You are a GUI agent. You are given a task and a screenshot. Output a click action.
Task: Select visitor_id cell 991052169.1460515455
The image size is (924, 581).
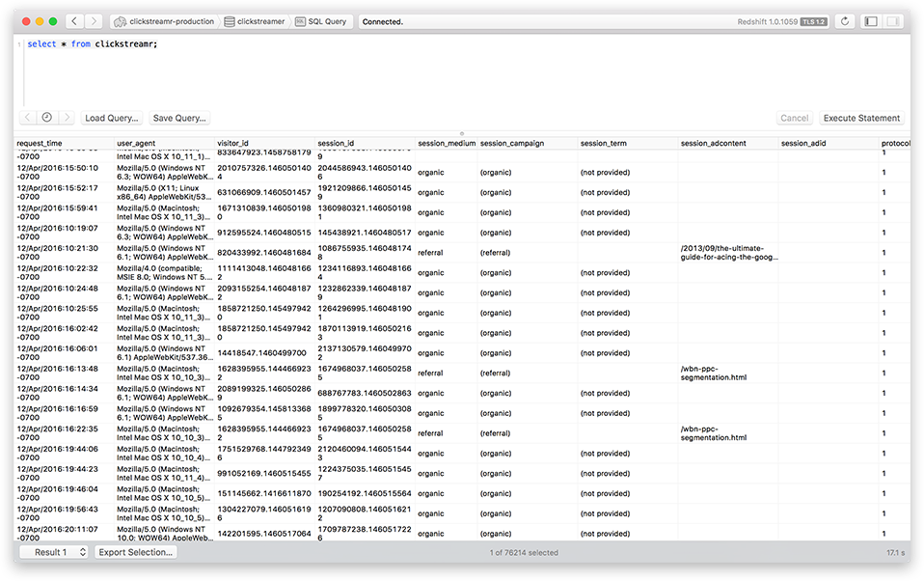264,473
